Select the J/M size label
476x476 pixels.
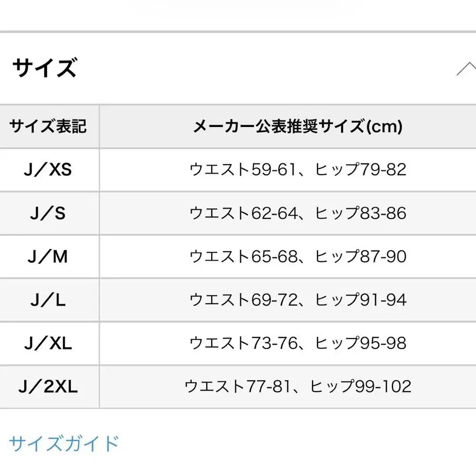[x=48, y=257]
